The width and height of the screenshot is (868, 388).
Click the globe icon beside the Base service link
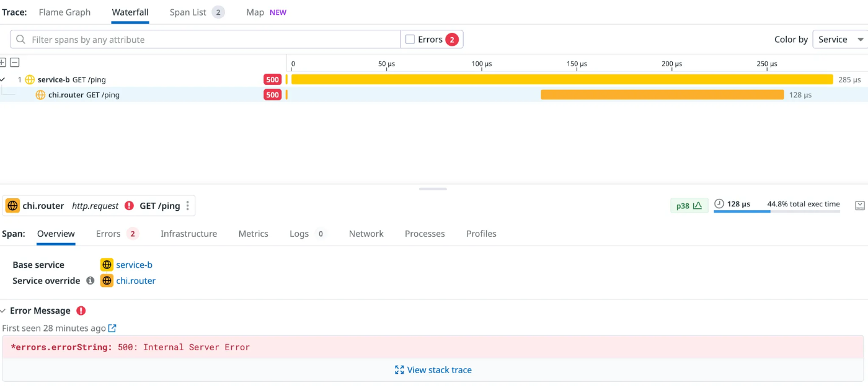coord(107,265)
